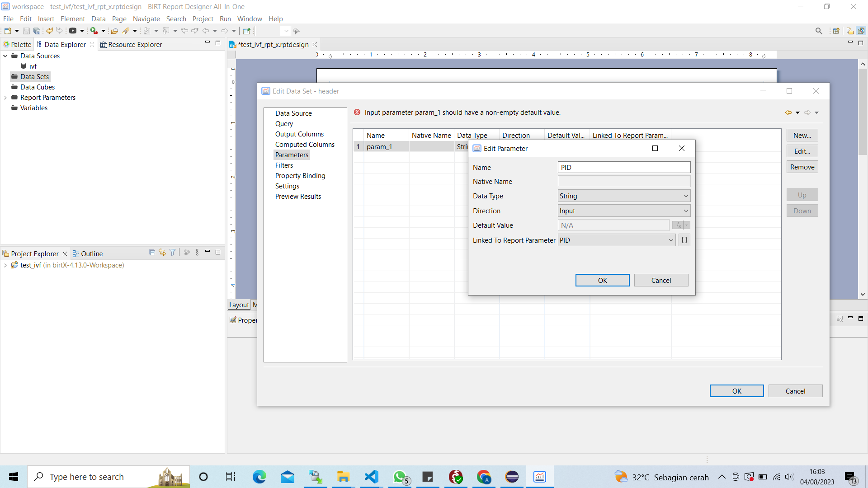Open the filter icon in Project Explorer
The height and width of the screenshot is (488, 868).
(x=173, y=253)
